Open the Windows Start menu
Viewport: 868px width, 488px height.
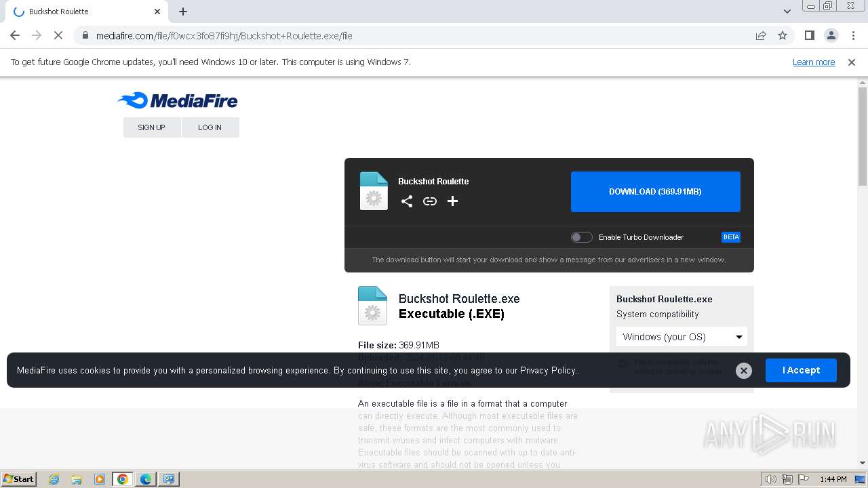point(19,479)
